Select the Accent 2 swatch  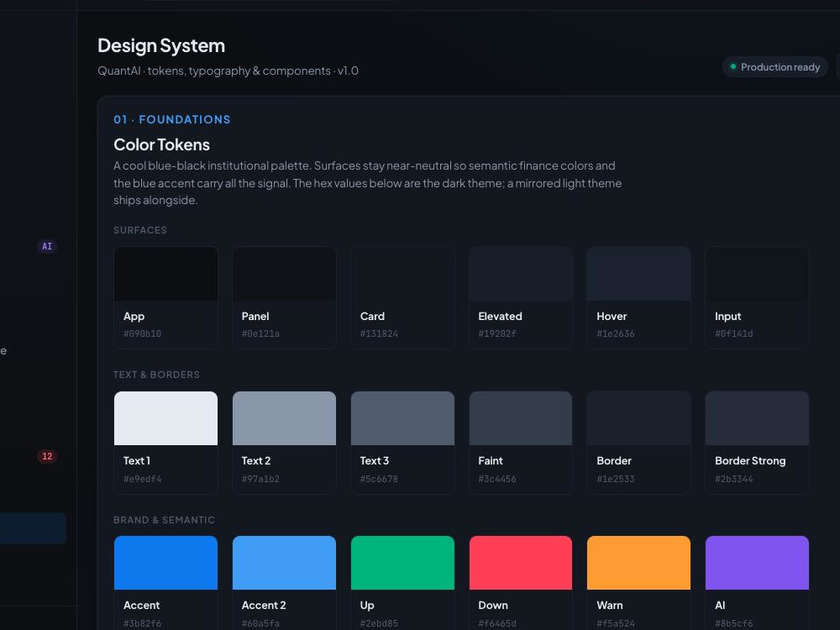pos(284,563)
